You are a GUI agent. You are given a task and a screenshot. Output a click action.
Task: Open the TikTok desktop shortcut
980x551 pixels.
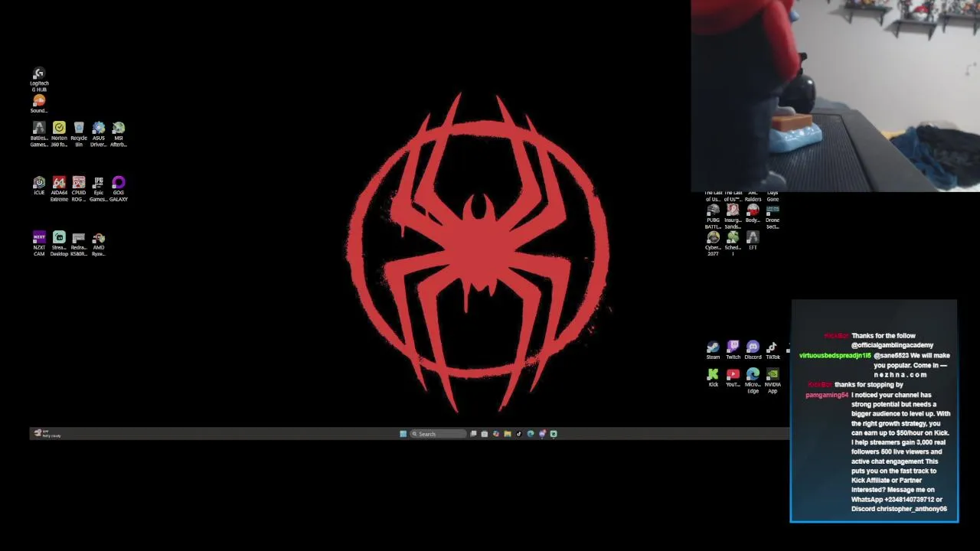coord(773,350)
